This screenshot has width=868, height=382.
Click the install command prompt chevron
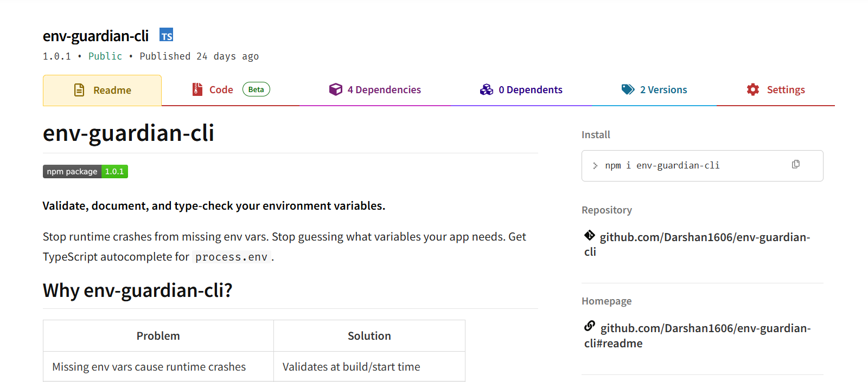pos(595,166)
